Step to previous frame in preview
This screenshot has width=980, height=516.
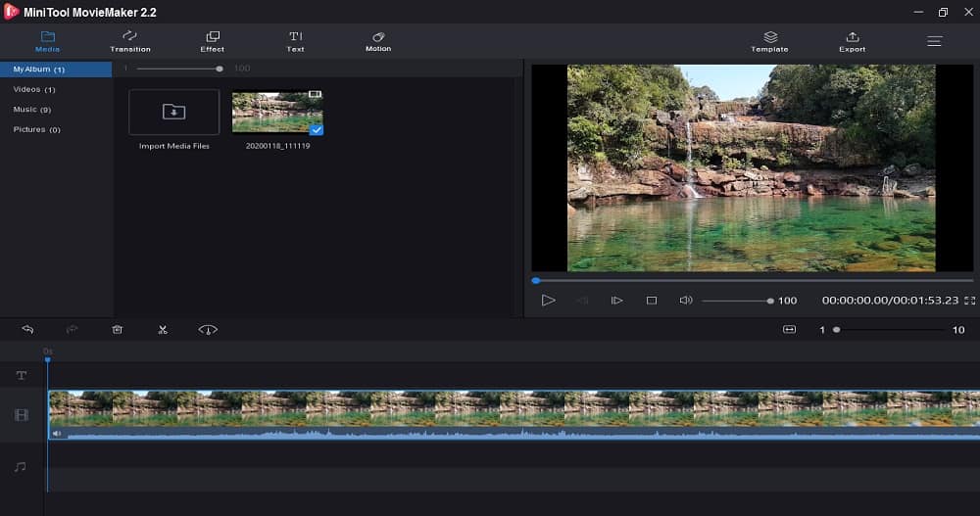coord(582,301)
